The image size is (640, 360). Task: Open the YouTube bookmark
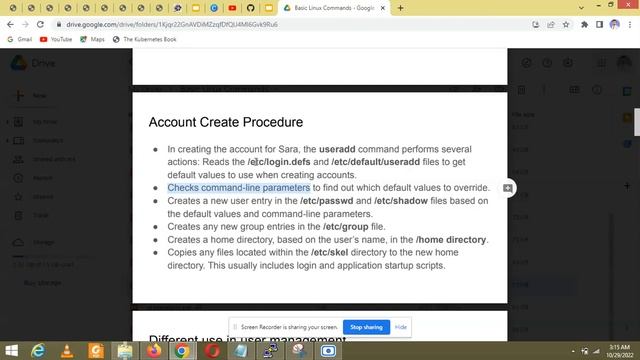click(56, 39)
